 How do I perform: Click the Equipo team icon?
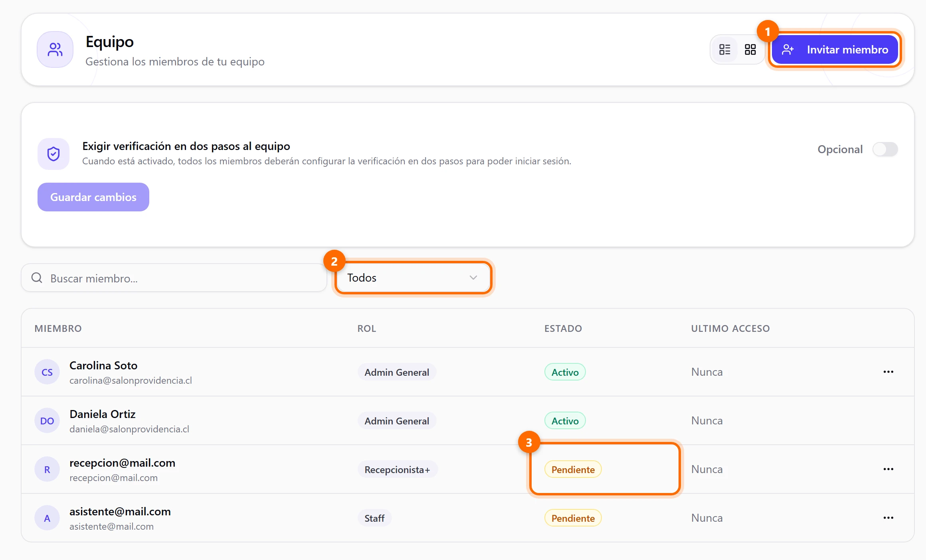click(55, 49)
